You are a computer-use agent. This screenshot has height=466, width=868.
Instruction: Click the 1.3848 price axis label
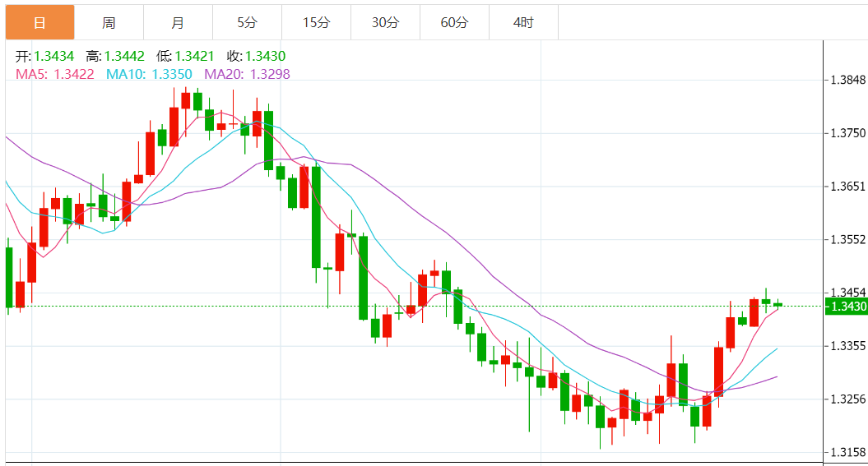(x=848, y=81)
